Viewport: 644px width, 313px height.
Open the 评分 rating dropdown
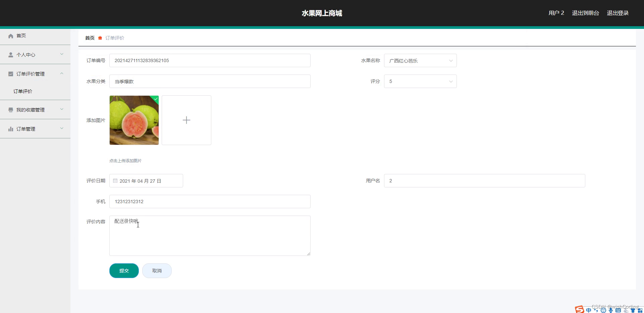[420, 81]
